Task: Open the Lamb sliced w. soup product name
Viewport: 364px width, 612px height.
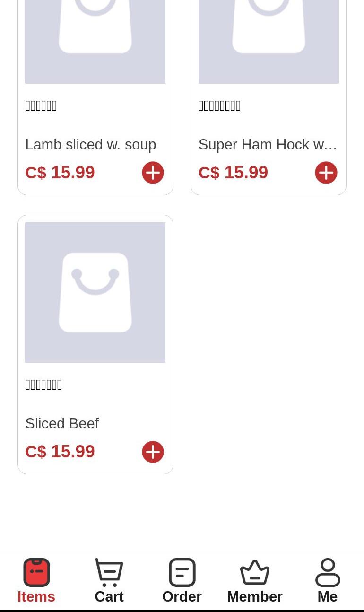Action: [90, 145]
